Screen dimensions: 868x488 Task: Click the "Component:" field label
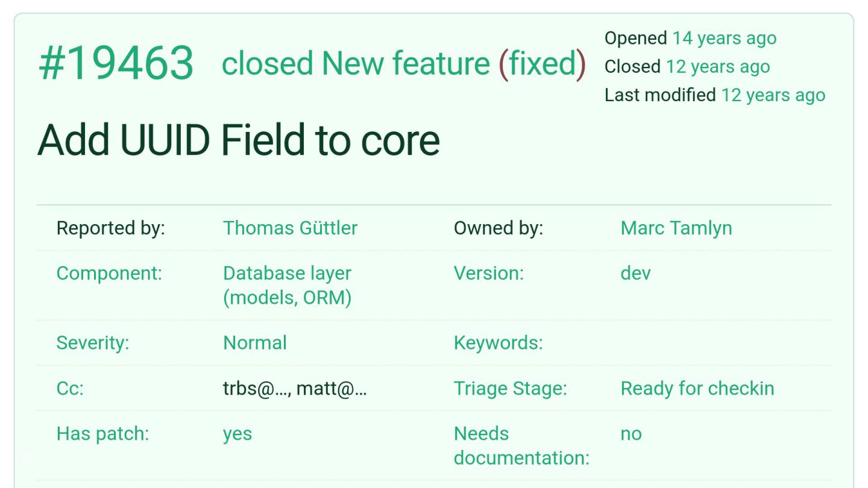[x=109, y=273]
